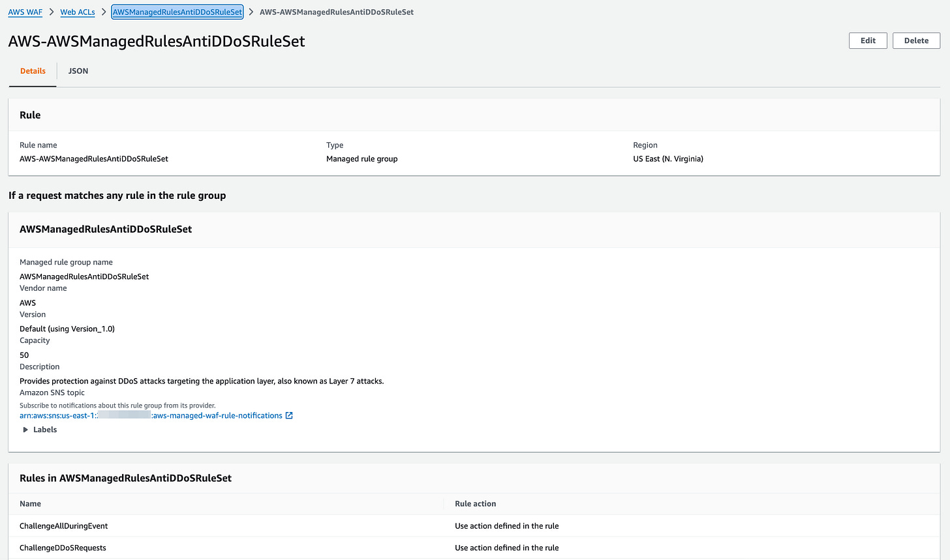Viewport: 950px width, 560px height.
Task: Click the column resize divider before Rule action
Action: [x=444, y=504]
